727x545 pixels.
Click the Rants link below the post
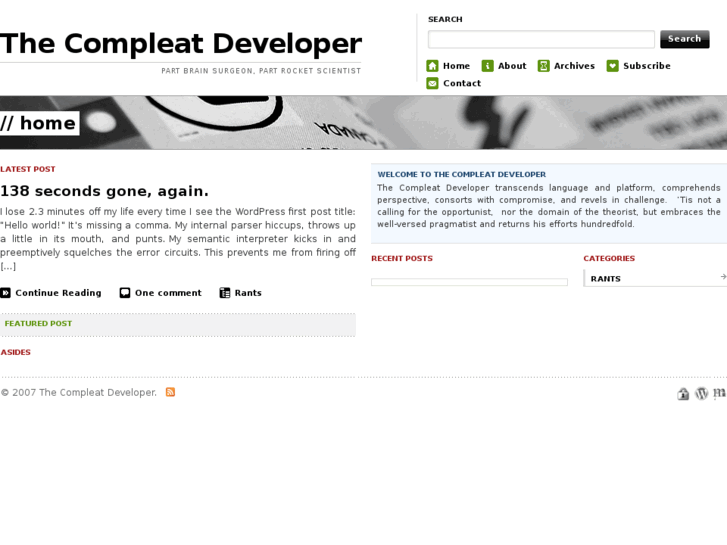248,293
